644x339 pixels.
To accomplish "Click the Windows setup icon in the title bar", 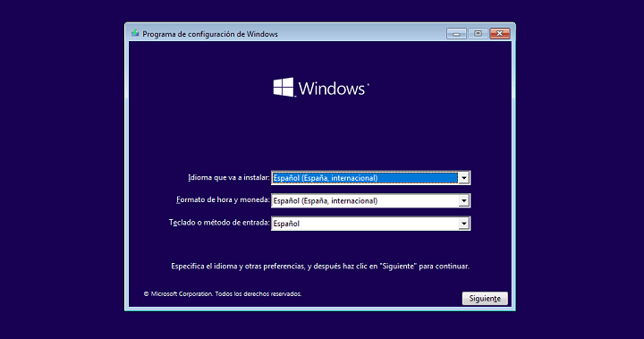I will (x=135, y=33).
